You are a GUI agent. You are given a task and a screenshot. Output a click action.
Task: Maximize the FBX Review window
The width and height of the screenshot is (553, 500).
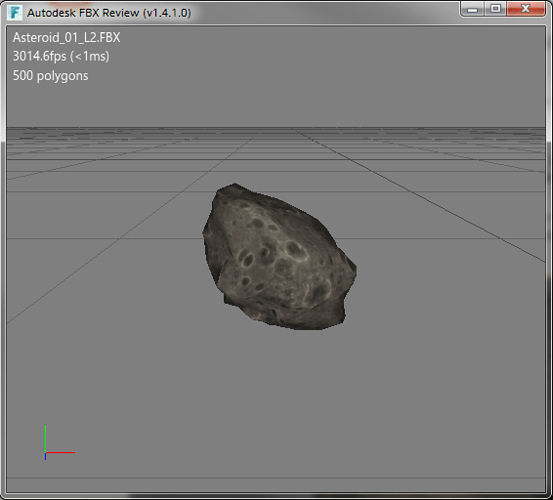click(496, 9)
